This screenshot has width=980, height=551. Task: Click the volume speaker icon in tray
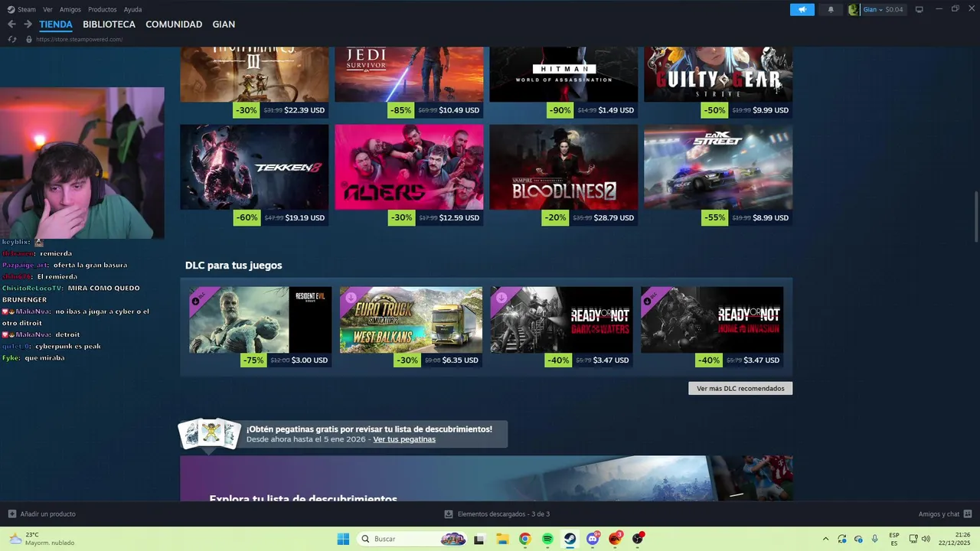[926, 539]
